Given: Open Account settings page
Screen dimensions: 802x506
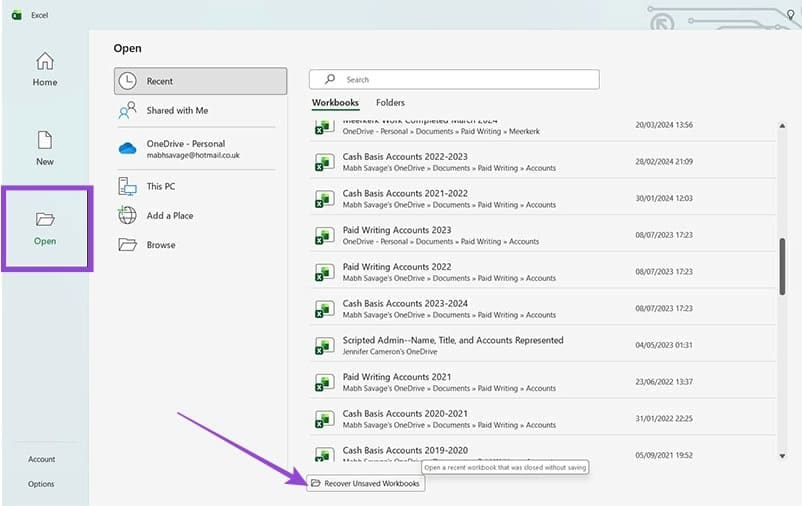Looking at the screenshot, I should [x=41, y=459].
